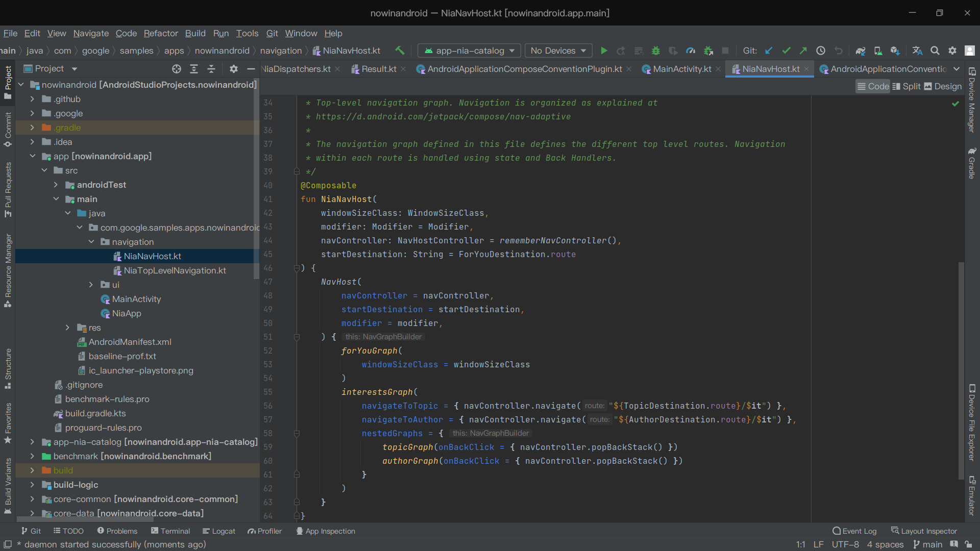Viewport: 980px width, 551px height.
Task: Collapse all nodes in the Project tree
Action: (x=211, y=68)
